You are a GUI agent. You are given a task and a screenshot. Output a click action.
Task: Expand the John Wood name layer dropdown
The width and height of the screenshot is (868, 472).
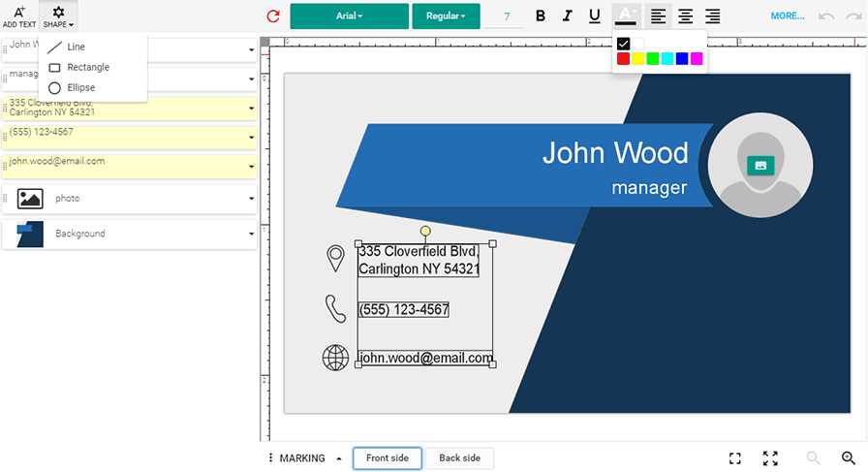pos(251,49)
